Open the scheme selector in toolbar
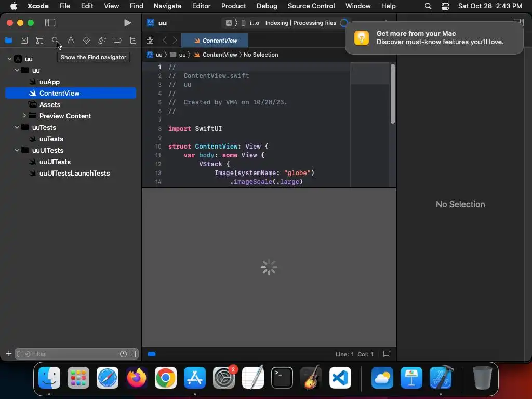 click(243, 23)
